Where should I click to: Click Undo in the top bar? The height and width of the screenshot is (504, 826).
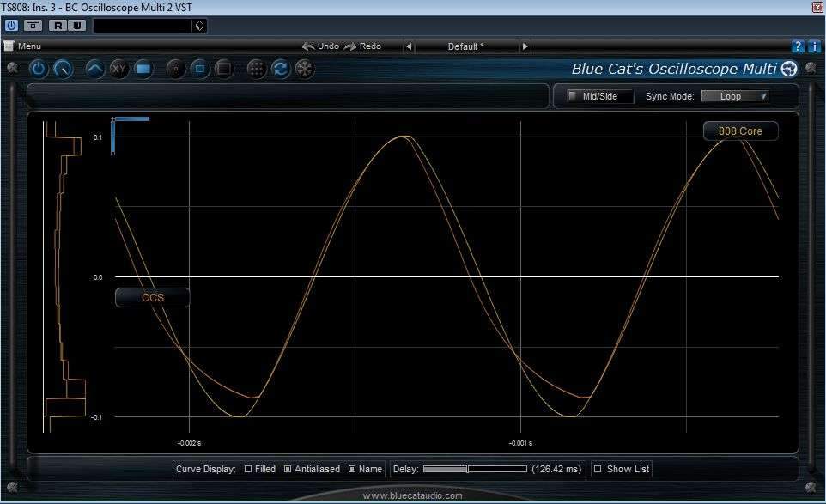tap(321, 46)
